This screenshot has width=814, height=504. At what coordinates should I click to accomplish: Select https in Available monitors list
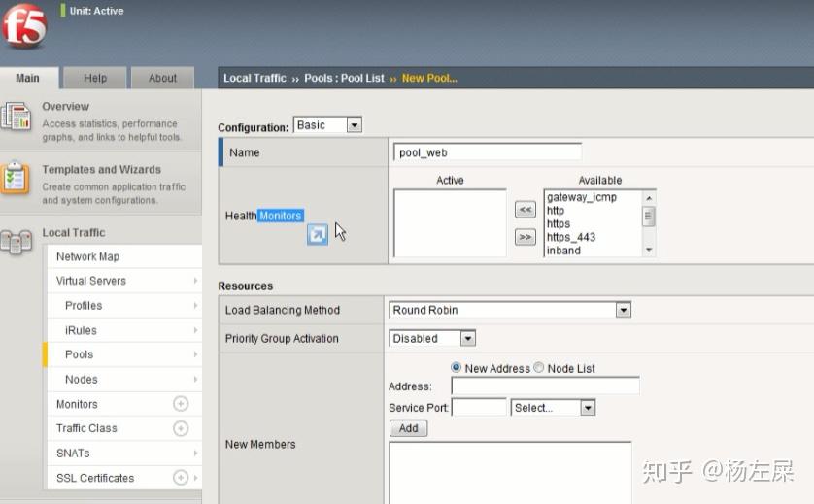(x=559, y=223)
